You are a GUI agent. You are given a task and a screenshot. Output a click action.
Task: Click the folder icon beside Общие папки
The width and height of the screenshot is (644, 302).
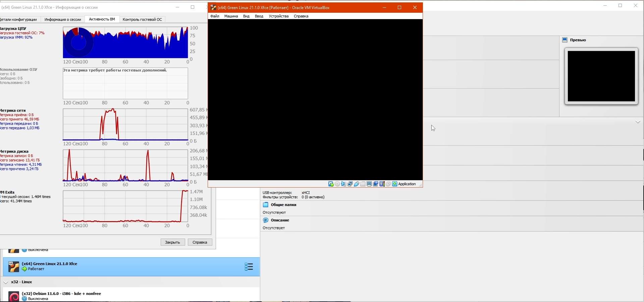pos(266,205)
